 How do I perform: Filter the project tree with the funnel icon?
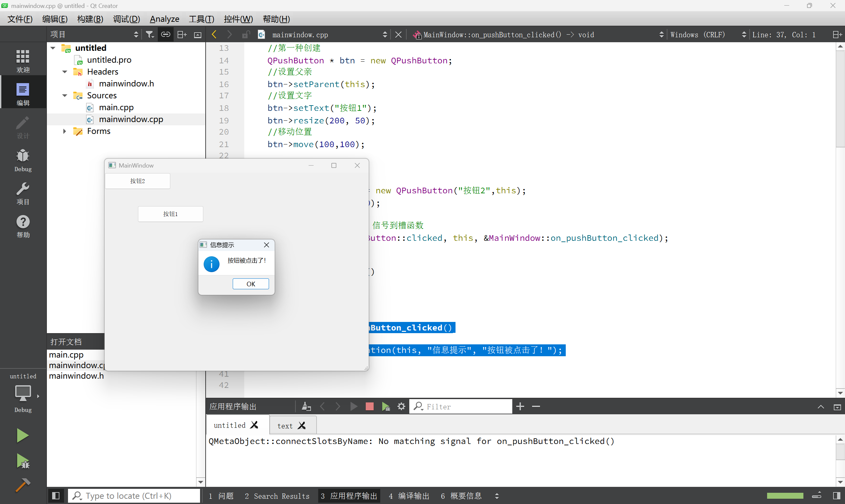[150, 35]
